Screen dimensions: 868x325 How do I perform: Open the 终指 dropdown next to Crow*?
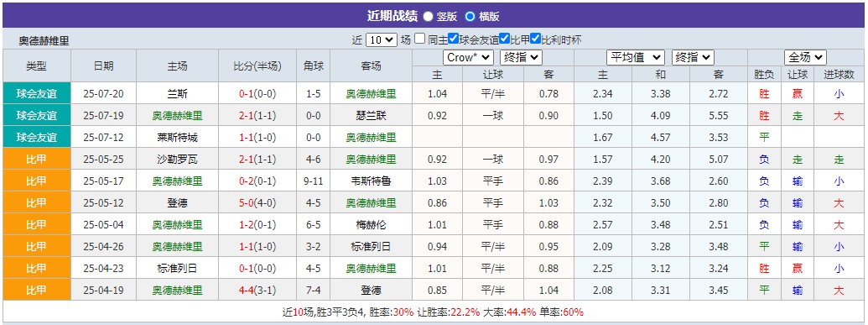coord(521,57)
